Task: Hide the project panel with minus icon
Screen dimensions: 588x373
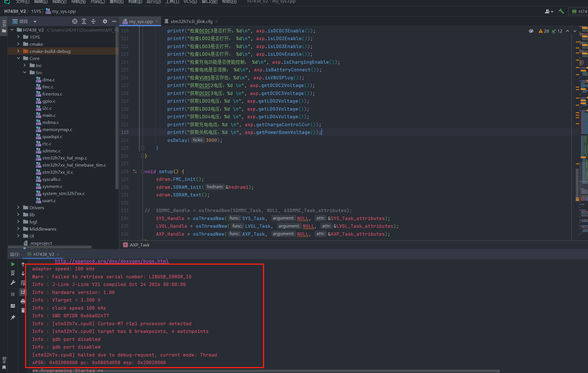Action: [x=114, y=21]
